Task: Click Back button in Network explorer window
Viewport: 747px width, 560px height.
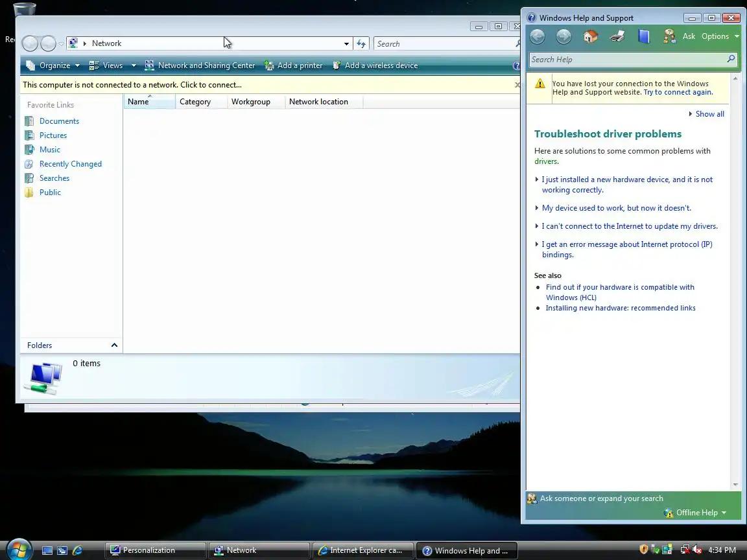Action: click(x=30, y=44)
